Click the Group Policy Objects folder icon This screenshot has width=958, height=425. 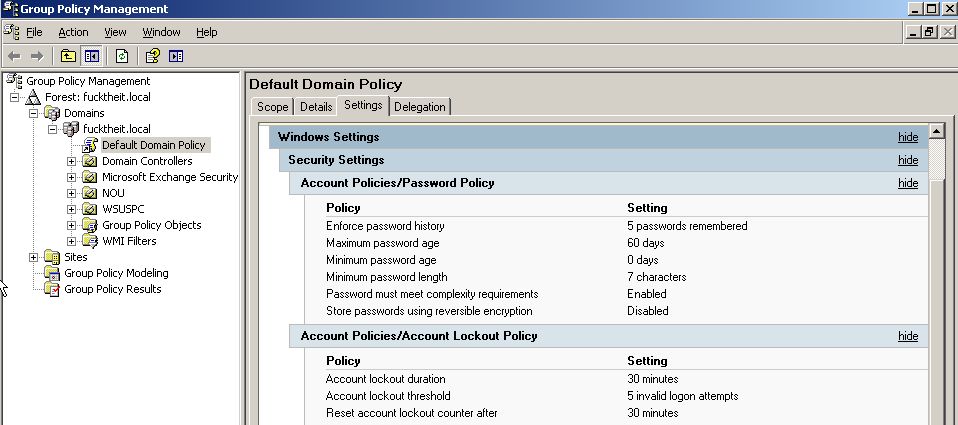click(90, 225)
